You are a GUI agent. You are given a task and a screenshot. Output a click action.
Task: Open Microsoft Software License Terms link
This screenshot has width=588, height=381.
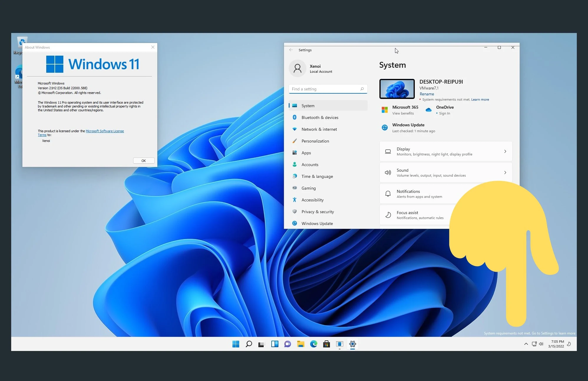click(105, 131)
